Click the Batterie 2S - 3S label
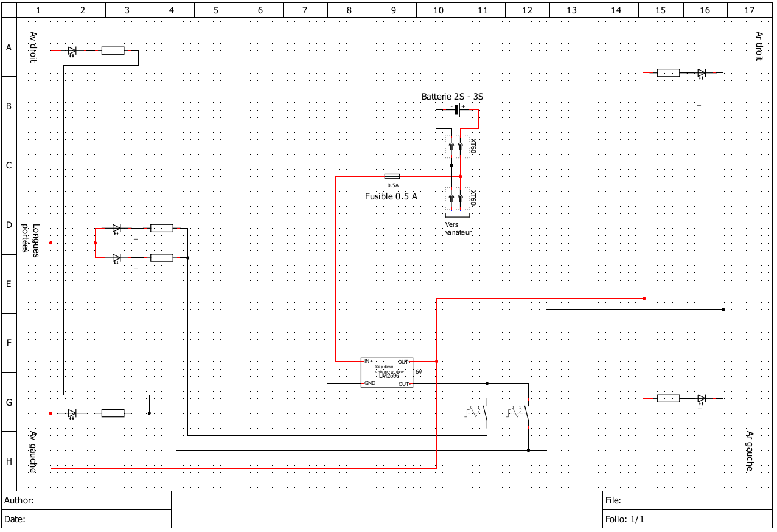This screenshot has height=532, width=777. pyautogui.click(x=453, y=97)
